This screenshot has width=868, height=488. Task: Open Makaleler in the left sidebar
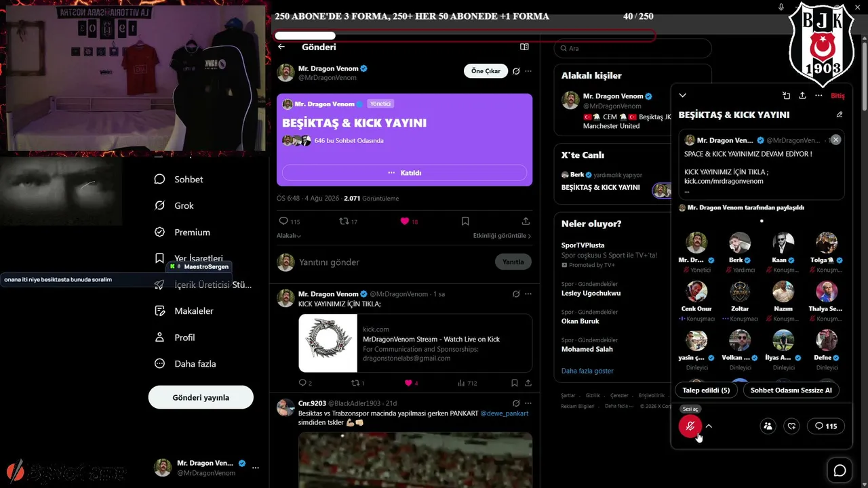click(x=184, y=310)
